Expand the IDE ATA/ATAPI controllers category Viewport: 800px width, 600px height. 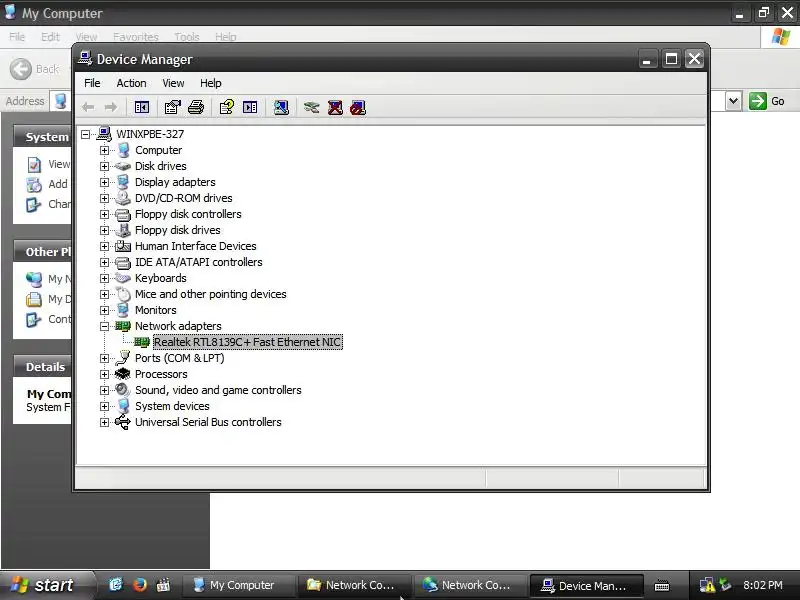(104, 262)
